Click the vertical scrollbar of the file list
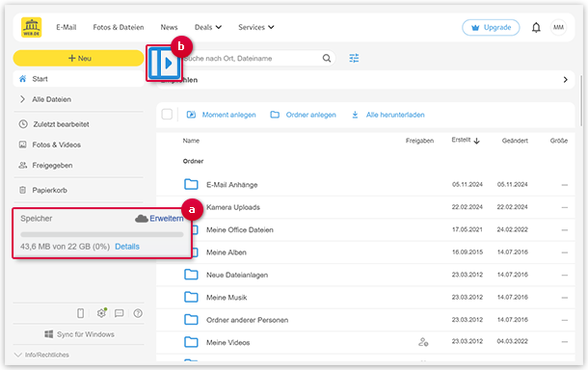 (581, 100)
